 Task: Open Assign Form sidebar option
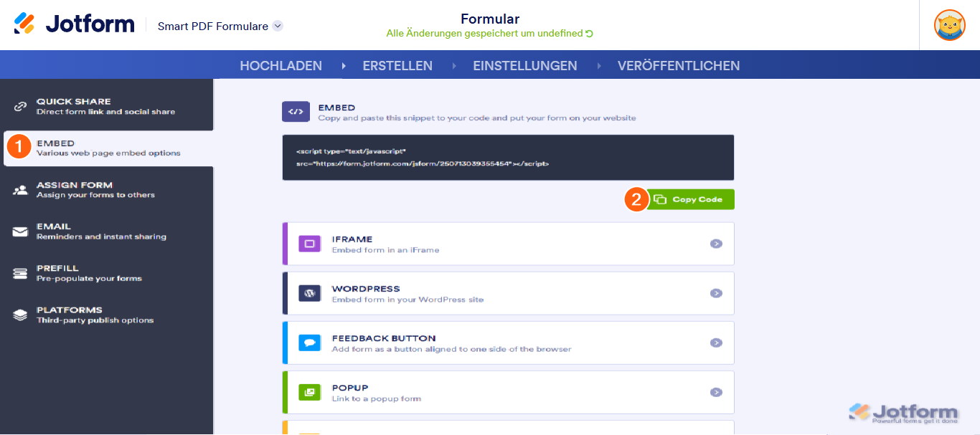point(107,190)
